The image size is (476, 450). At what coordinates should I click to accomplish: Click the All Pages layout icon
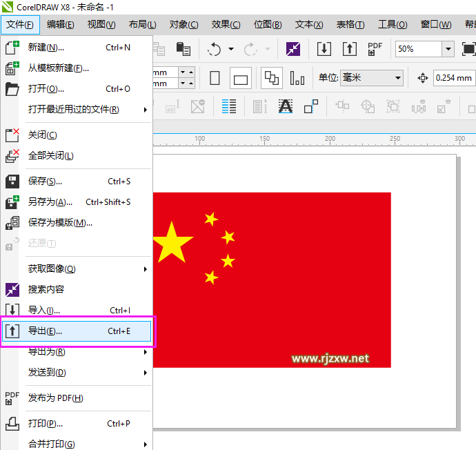point(272,78)
